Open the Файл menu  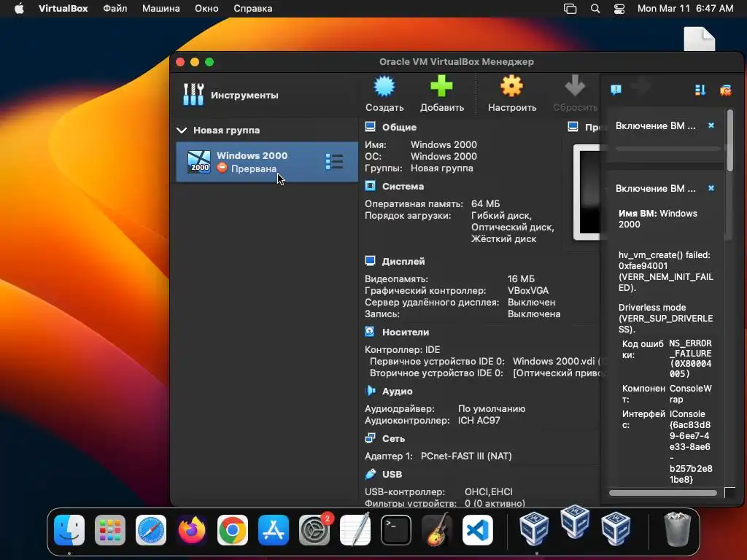115,9
